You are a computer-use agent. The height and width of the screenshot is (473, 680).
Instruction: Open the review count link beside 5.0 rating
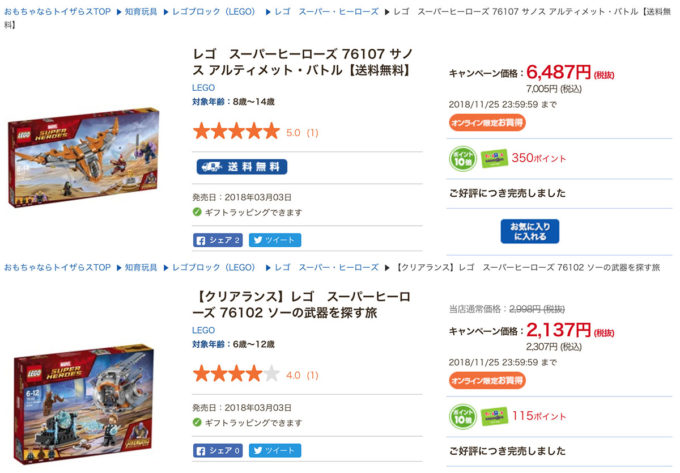pyautogui.click(x=312, y=132)
